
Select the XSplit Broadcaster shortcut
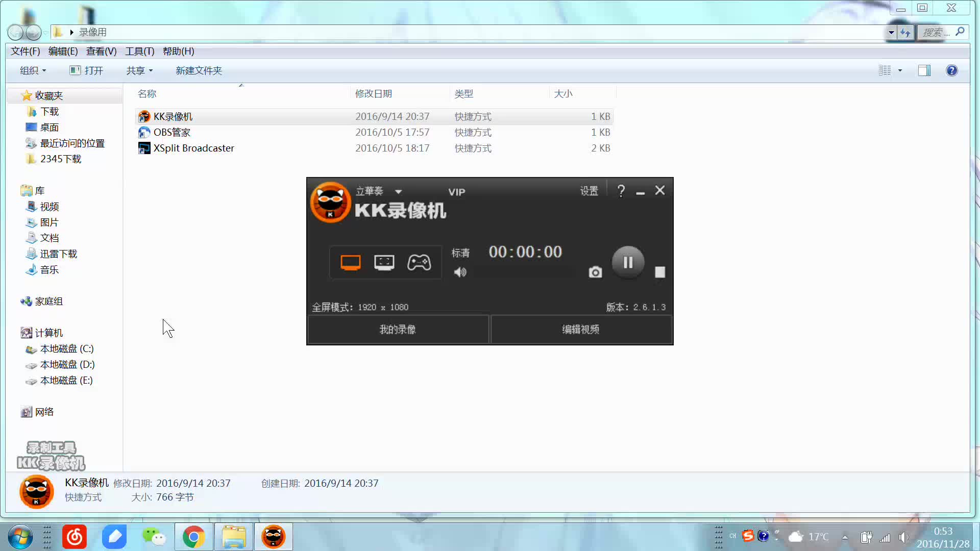coord(375,148)
